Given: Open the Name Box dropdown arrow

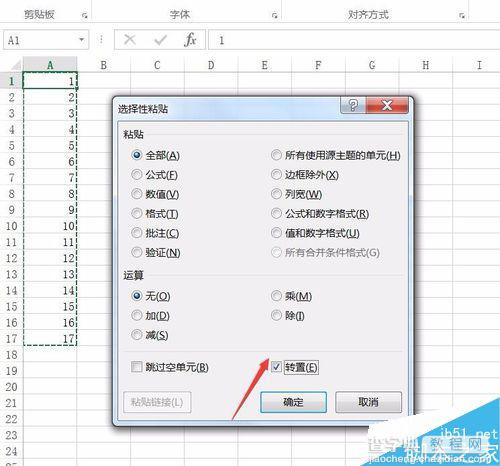Looking at the screenshot, I should coord(81,40).
